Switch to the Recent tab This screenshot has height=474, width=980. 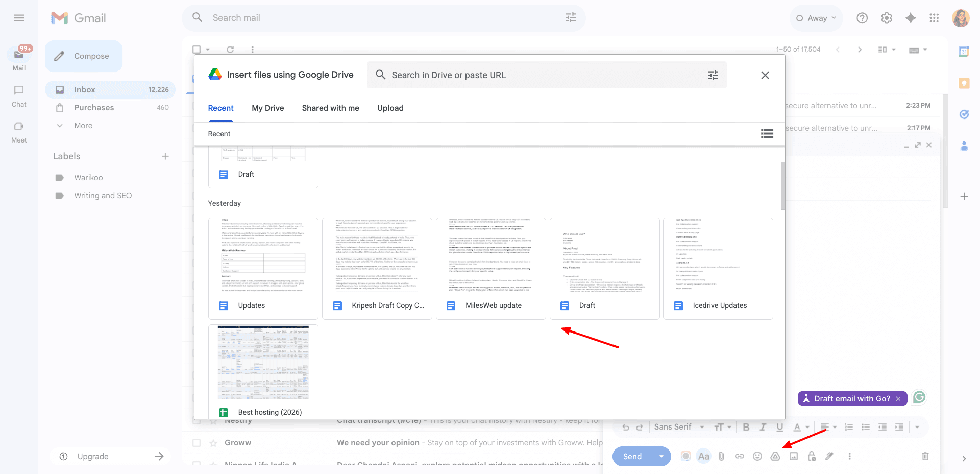point(220,108)
